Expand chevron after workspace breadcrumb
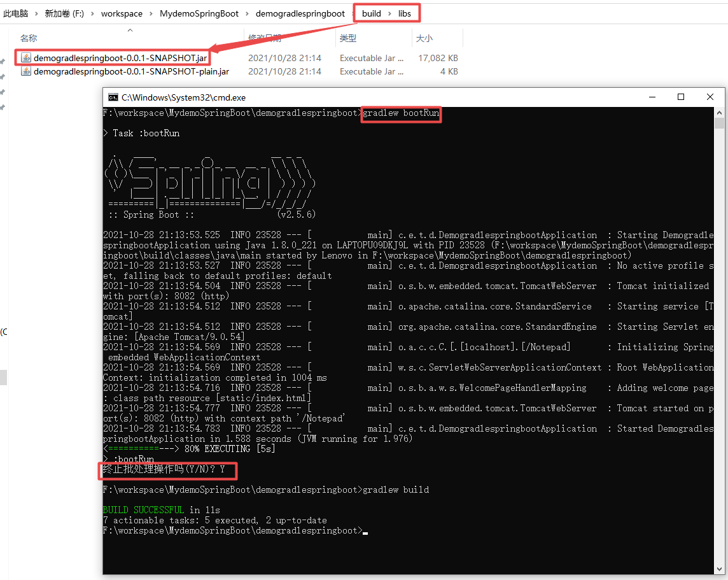The image size is (728, 580). point(151,13)
